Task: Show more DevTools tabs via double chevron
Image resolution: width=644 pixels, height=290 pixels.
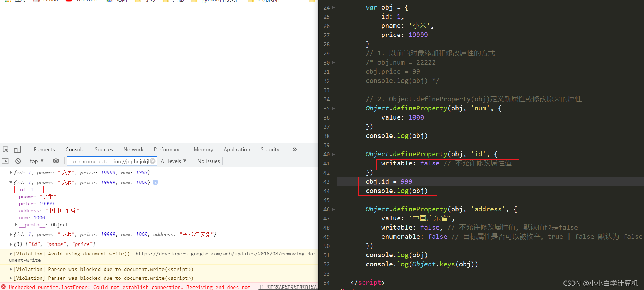Action: pos(294,149)
